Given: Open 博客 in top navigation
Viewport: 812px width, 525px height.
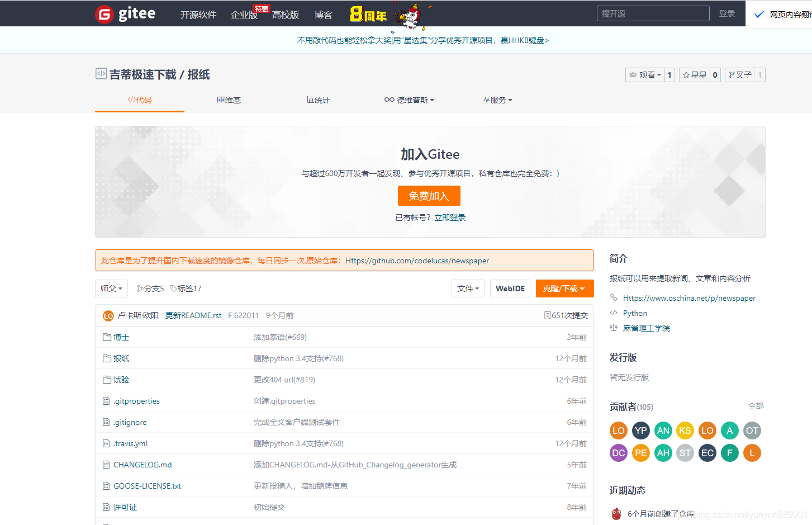Looking at the screenshot, I should [323, 15].
